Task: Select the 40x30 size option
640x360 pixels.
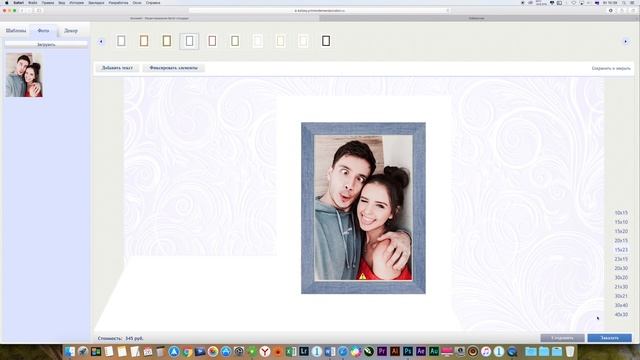Action: [x=621, y=315]
